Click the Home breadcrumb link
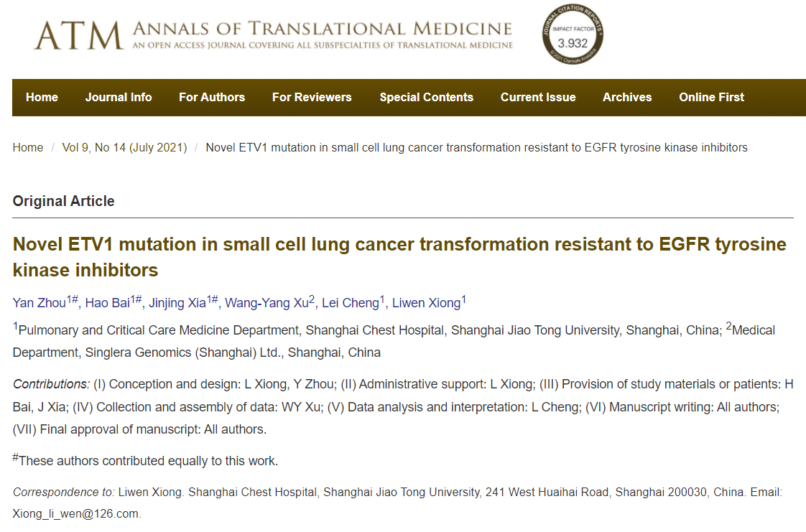This screenshot has height=532, width=806. click(28, 148)
